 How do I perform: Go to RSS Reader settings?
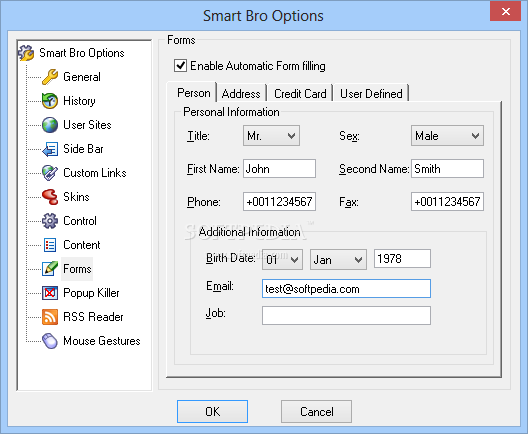tap(93, 317)
